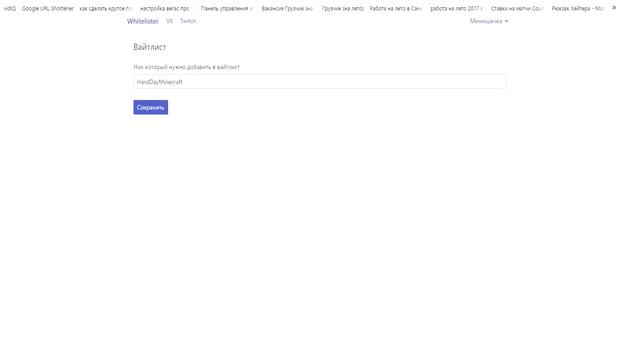Open the 'настройка вегас про' bookmark

coord(164,8)
